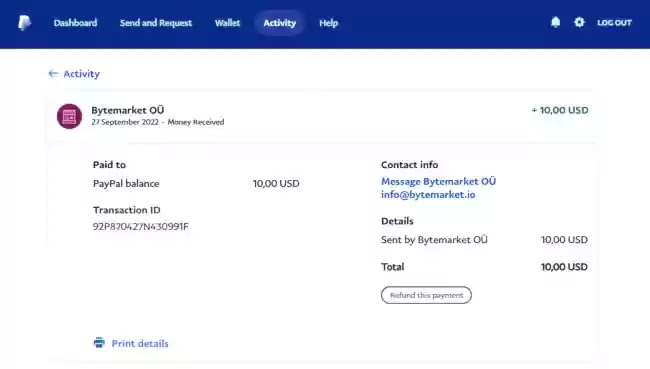650x369 pixels.
Task: Go to the Dashboard tab
Action: click(75, 23)
